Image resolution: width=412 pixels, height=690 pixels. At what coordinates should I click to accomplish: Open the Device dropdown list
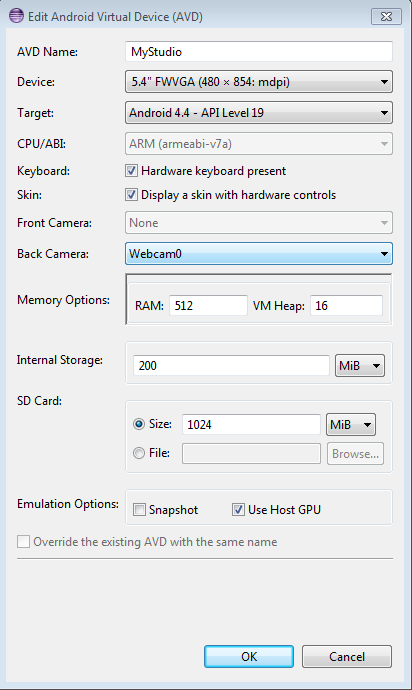tap(259, 82)
